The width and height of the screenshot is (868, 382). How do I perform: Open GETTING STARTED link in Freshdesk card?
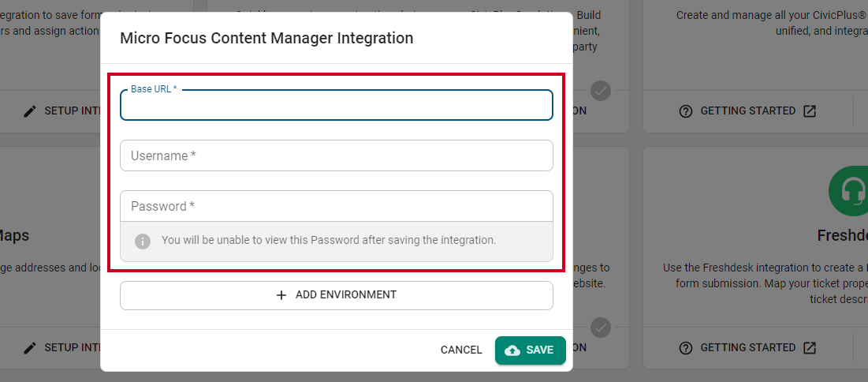(747, 347)
